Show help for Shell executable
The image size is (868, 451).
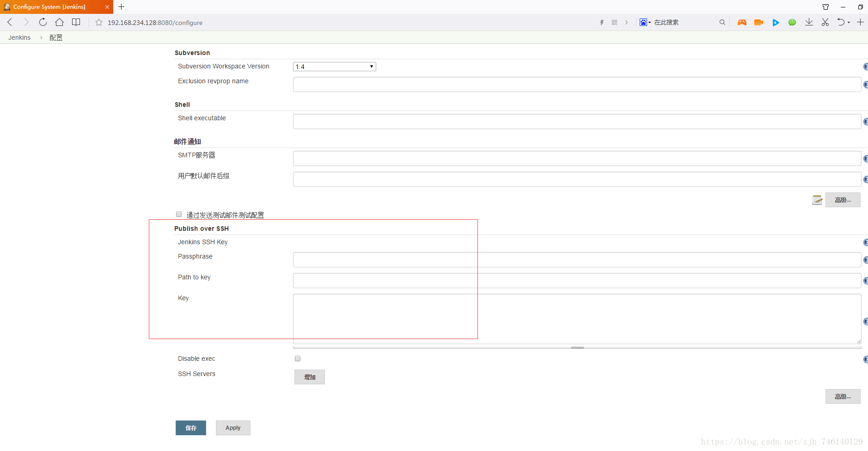[865, 122]
